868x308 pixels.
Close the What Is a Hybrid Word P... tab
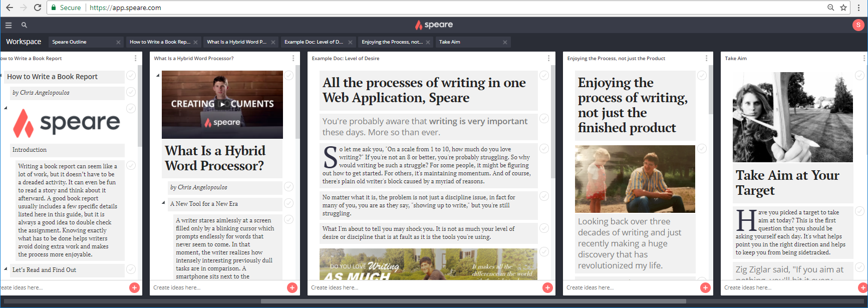click(x=273, y=42)
